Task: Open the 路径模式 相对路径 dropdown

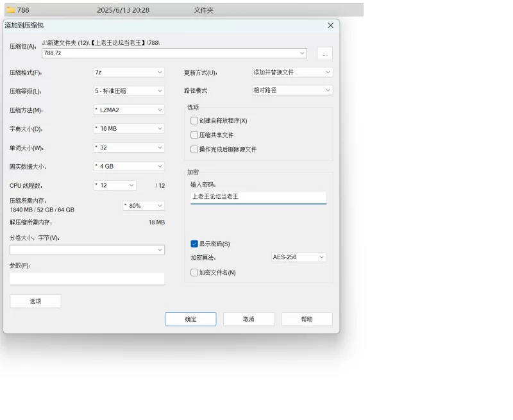Action: pos(292,90)
